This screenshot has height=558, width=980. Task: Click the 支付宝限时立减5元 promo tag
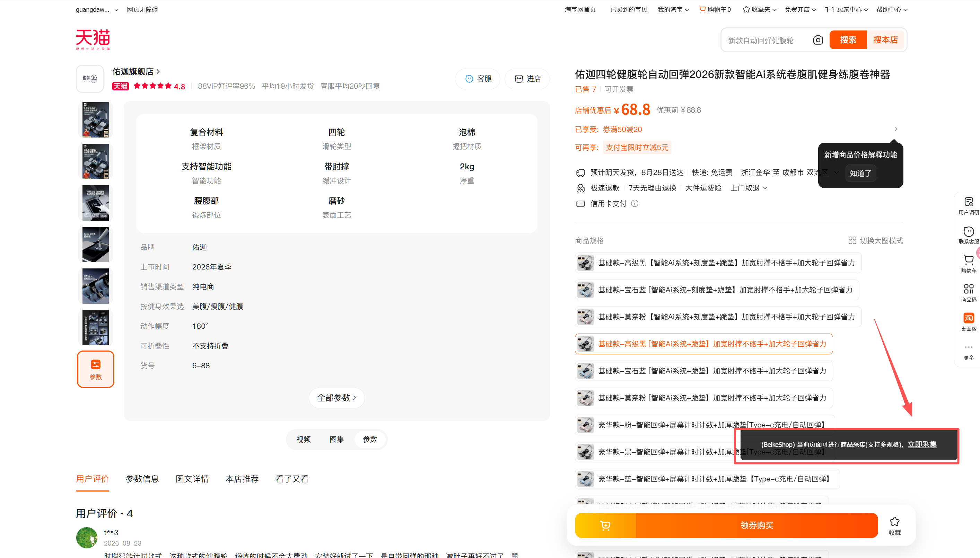coord(637,148)
